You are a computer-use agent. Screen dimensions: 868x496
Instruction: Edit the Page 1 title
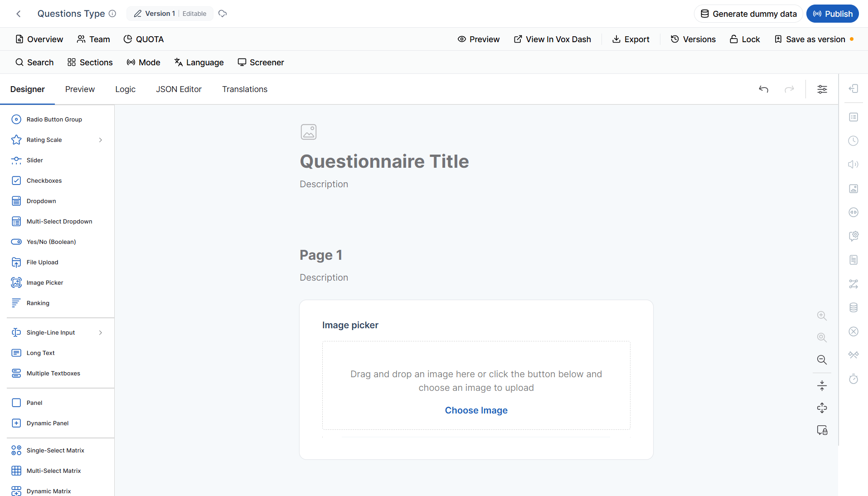click(x=321, y=255)
